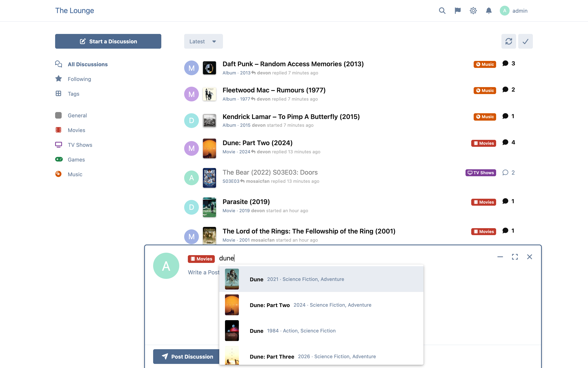Open Daft Punk Random Access Memories discussion

(293, 64)
